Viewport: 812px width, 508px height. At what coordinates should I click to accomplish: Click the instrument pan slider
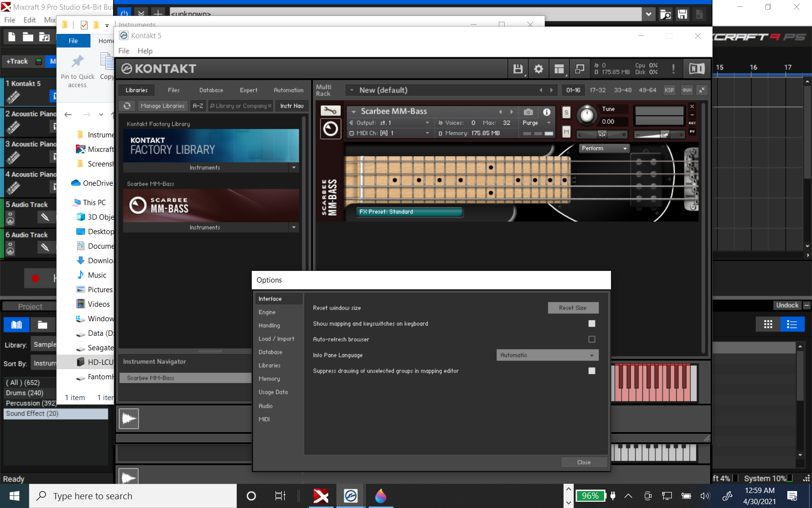[602, 134]
